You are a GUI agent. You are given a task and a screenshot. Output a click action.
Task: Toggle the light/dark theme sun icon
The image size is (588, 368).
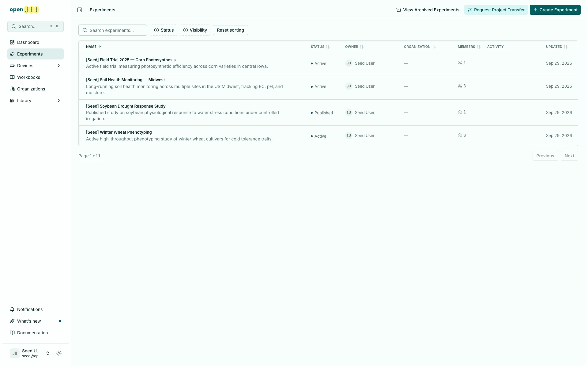point(59,353)
